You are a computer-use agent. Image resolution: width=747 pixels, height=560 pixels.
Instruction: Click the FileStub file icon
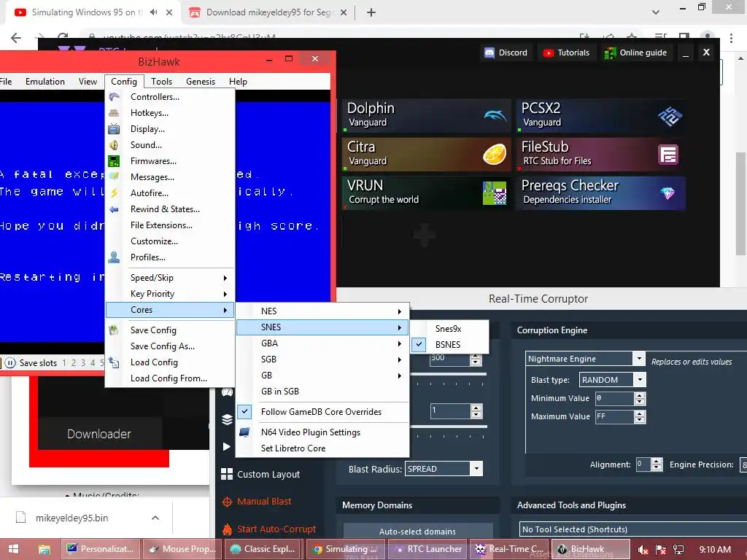tap(668, 155)
